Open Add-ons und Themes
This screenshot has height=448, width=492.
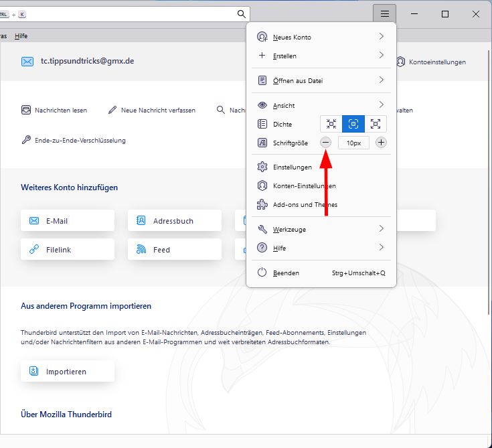point(305,205)
